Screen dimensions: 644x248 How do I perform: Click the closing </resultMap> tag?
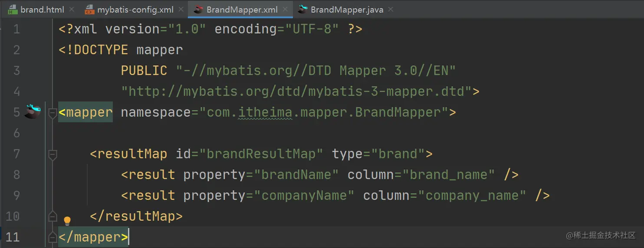pos(136,216)
